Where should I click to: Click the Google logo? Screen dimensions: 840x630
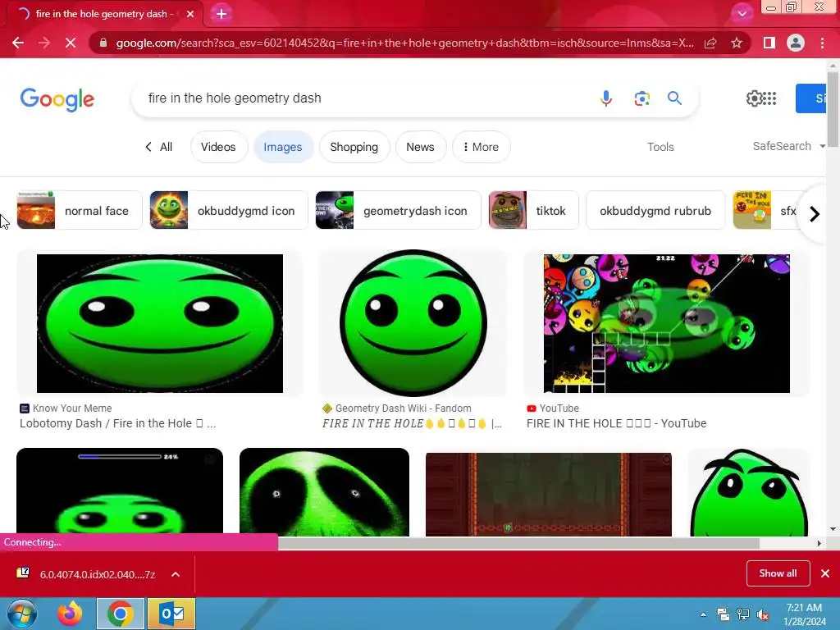point(57,99)
